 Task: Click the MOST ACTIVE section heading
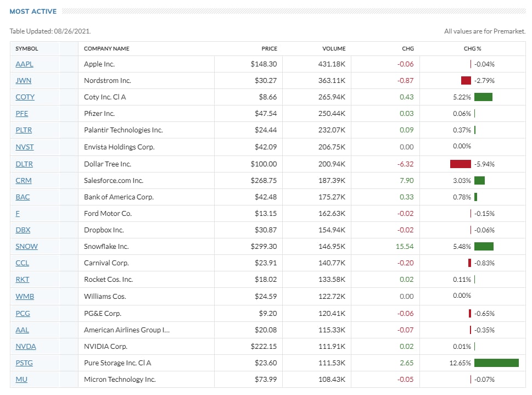click(33, 12)
